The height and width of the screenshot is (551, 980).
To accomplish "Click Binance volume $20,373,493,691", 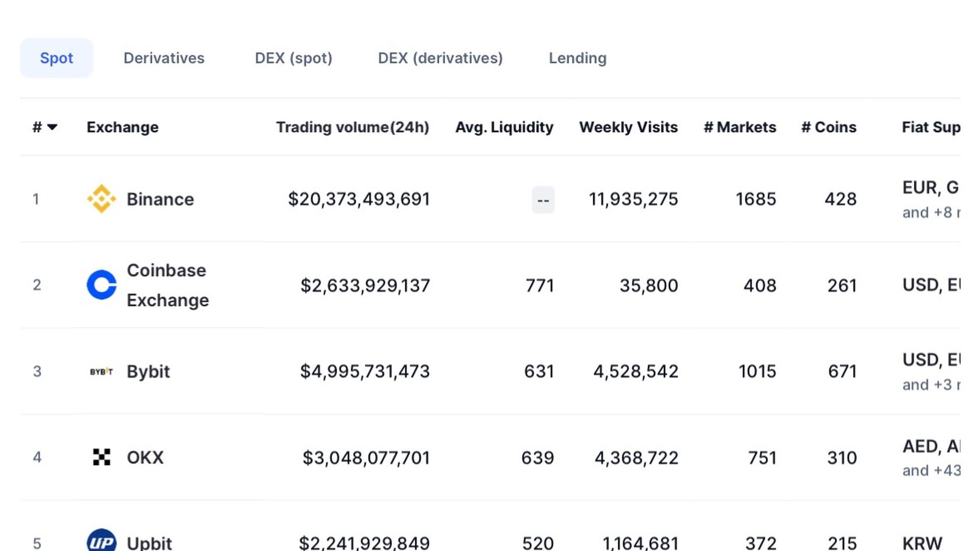I will tap(359, 199).
